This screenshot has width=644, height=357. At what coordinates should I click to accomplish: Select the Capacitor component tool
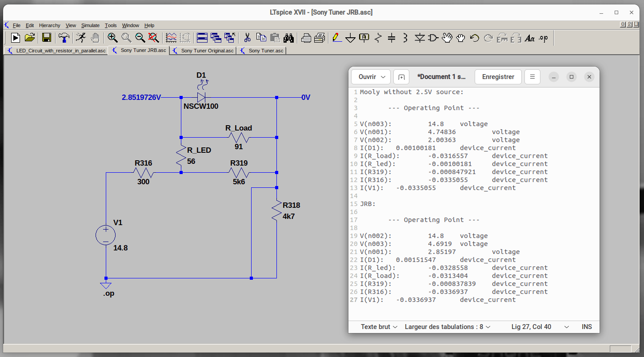click(392, 38)
